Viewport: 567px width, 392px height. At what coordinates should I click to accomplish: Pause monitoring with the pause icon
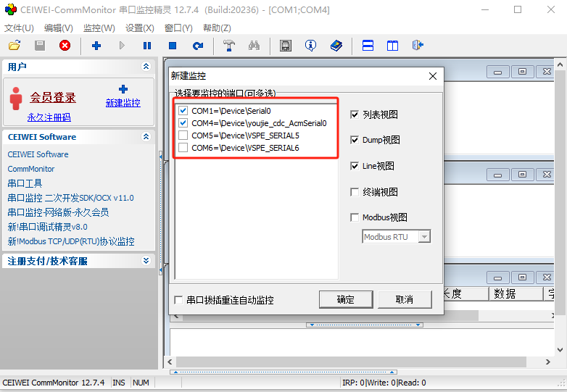(x=147, y=46)
